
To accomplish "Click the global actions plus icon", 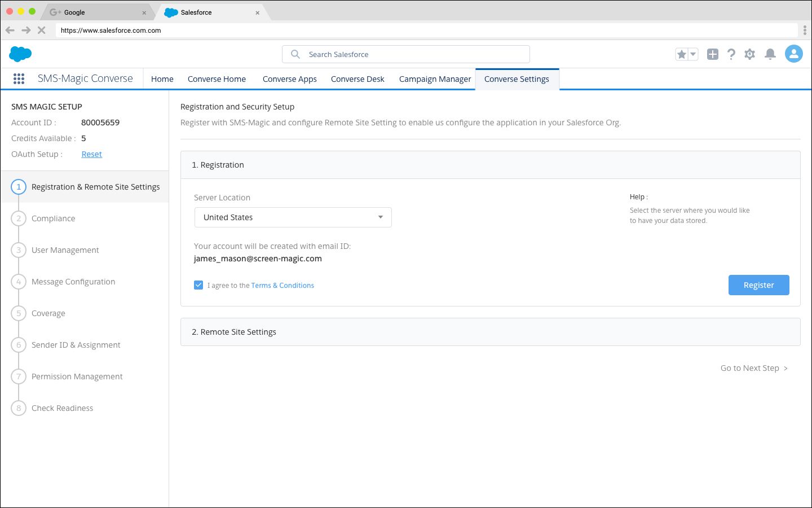I will 713,54.
